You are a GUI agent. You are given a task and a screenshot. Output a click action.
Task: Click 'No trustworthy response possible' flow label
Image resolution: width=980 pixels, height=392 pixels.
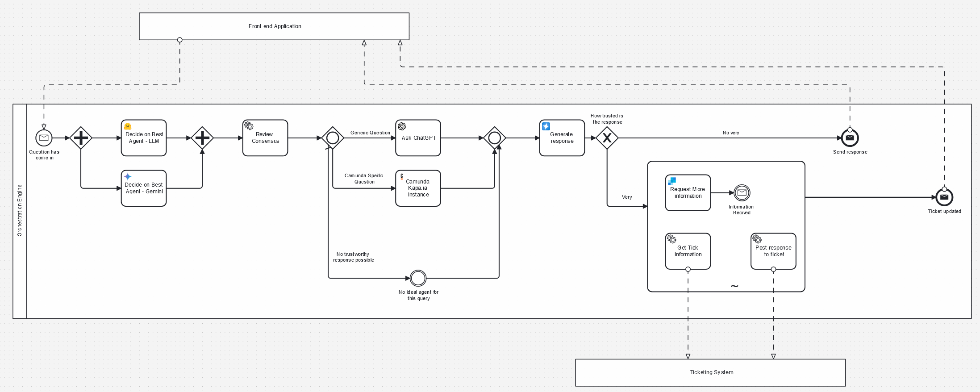(353, 257)
